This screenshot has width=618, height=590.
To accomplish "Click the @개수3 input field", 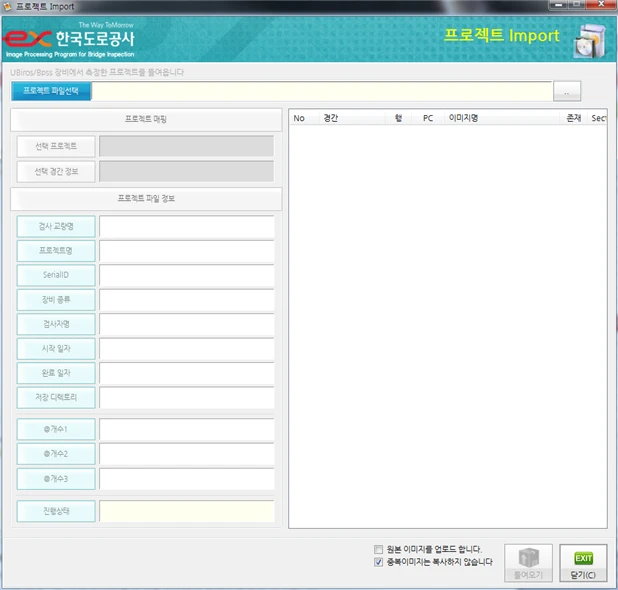I will [186, 479].
